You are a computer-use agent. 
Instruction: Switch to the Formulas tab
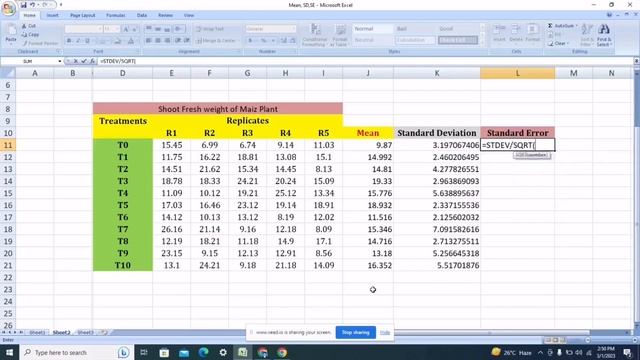(116, 16)
